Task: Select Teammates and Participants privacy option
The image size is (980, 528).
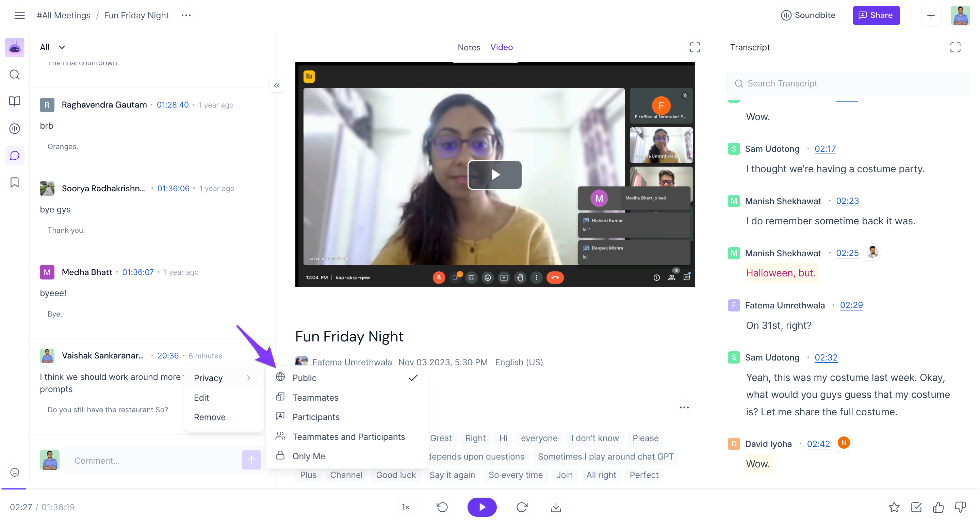Action: point(348,436)
